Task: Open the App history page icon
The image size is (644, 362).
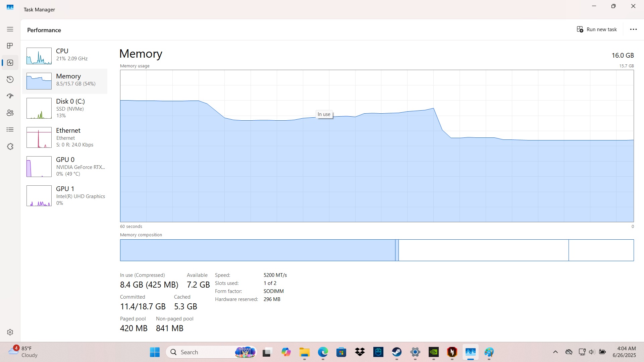Action: 10,79
